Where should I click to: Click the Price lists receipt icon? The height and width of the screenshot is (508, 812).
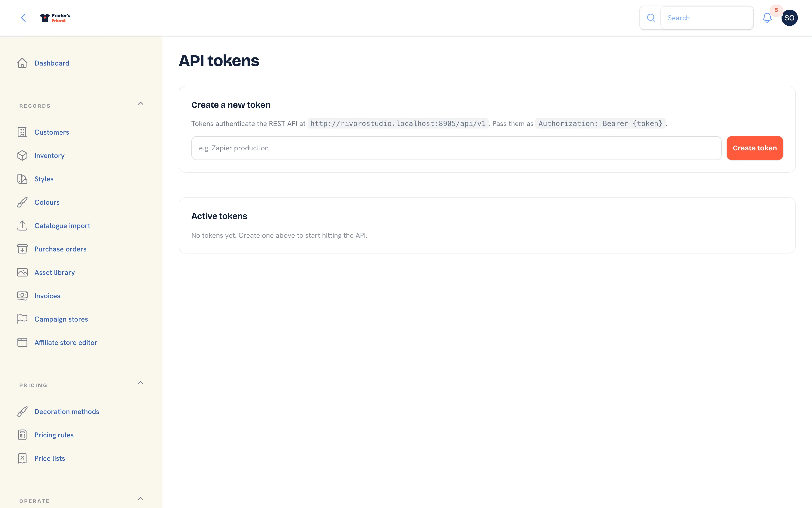[22, 458]
